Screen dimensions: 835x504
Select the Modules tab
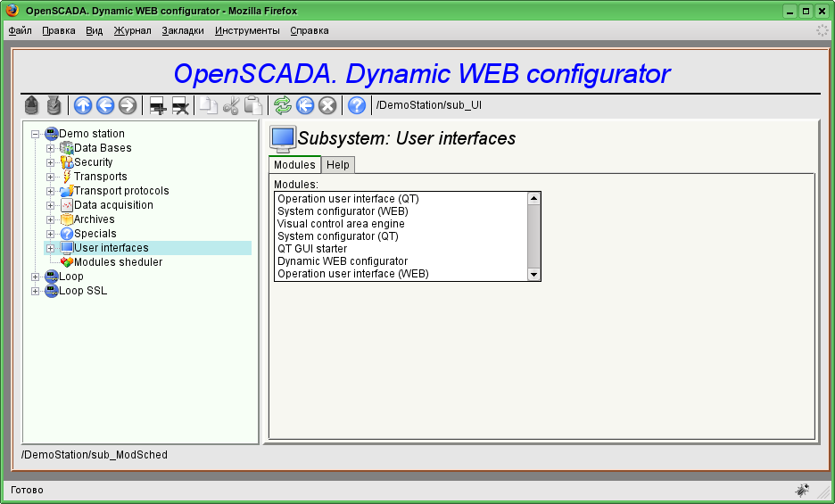click(294, 165)
